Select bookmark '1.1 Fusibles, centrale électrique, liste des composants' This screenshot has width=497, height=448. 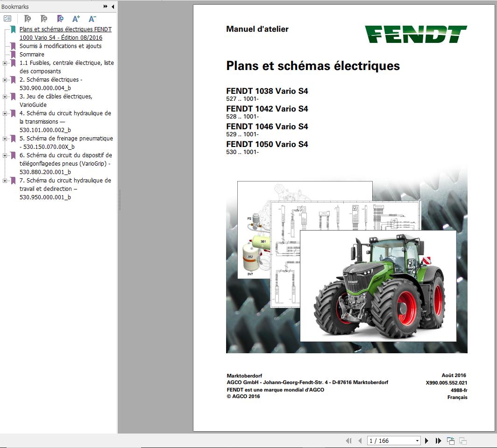pos(66,67)
